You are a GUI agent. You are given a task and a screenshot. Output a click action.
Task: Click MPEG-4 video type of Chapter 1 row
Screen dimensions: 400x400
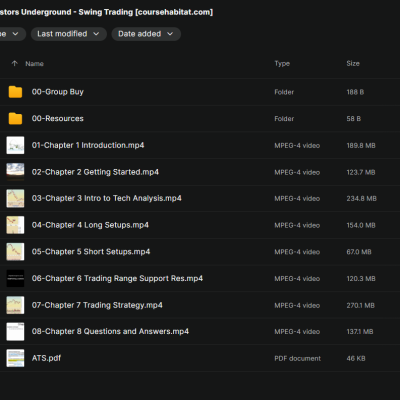tap(297, 146)
